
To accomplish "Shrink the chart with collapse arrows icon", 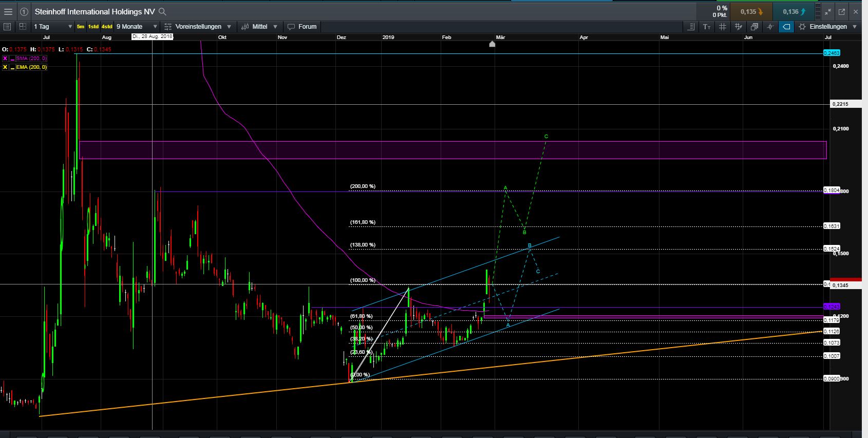I will 828,12.
